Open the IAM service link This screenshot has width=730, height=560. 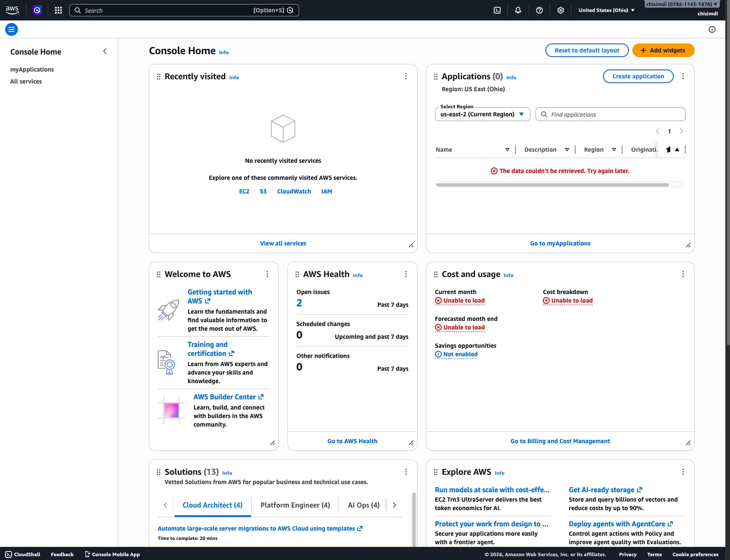pyautogui.click(x=327, y=191)
